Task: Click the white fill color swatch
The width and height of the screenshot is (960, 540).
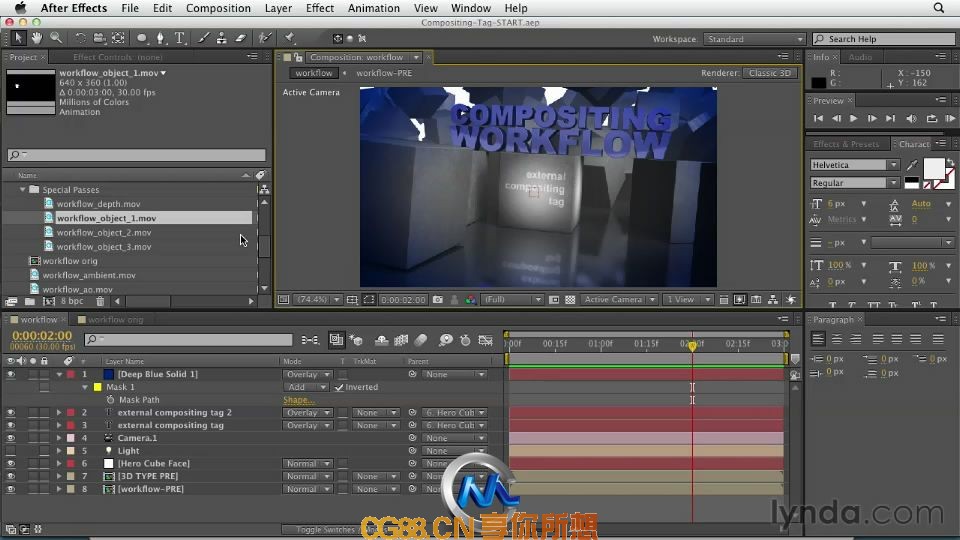Action: click(x=933, y=168)
